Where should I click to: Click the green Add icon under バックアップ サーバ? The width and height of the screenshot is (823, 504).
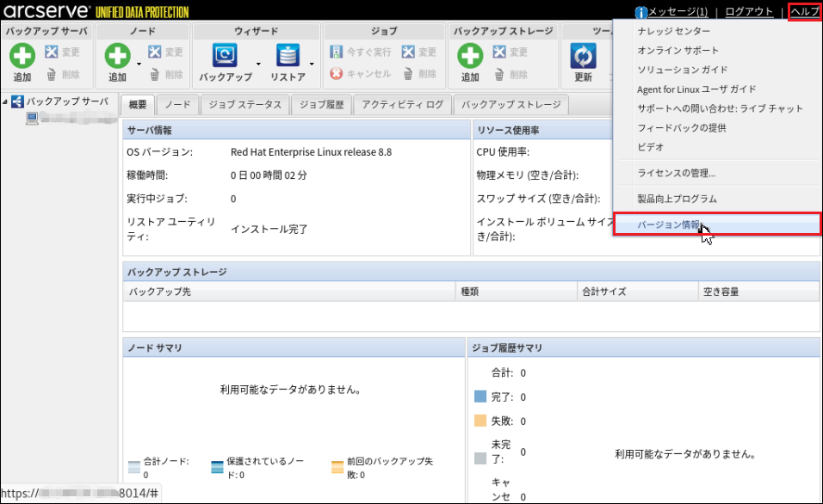click(x=22, y=57)
